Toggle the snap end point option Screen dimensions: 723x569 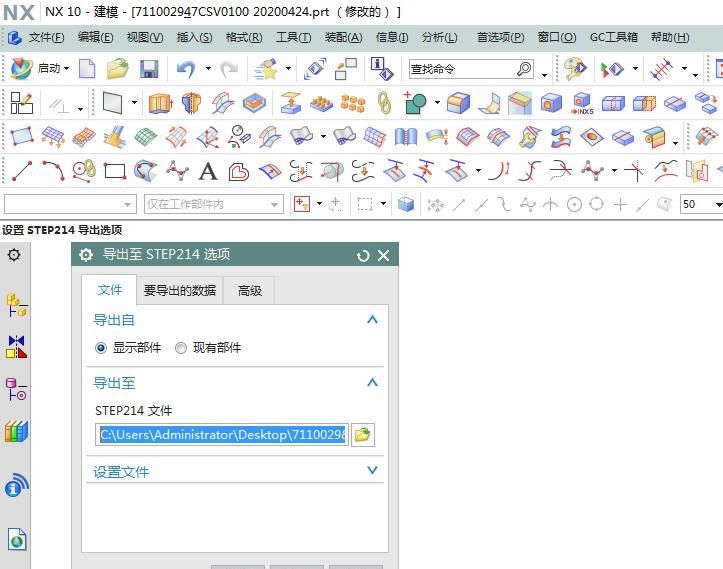(x=459, y=204)
